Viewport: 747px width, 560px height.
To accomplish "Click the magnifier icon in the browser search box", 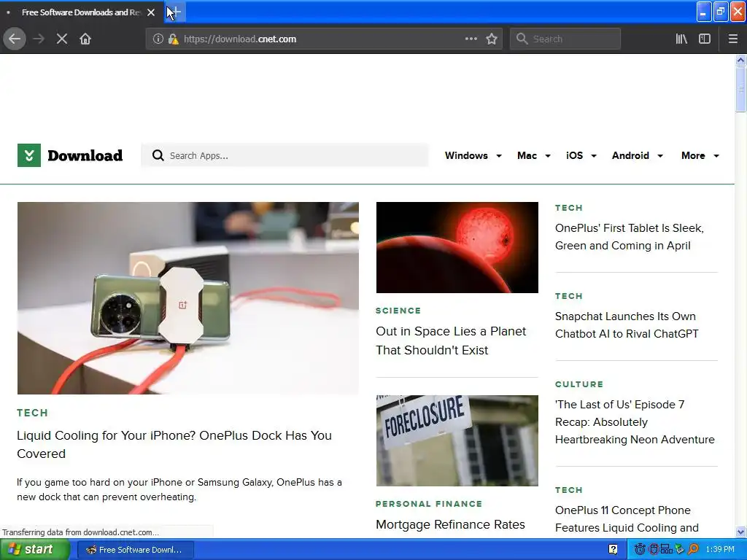I will (522, 39).
